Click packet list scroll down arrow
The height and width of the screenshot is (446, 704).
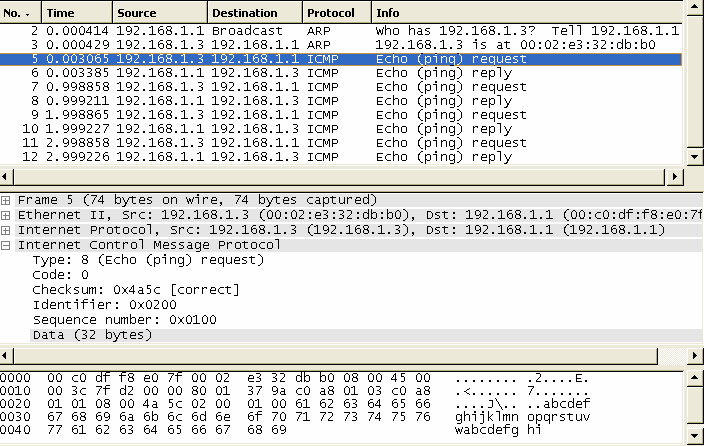pyautogui.click(x=695, y=157)
